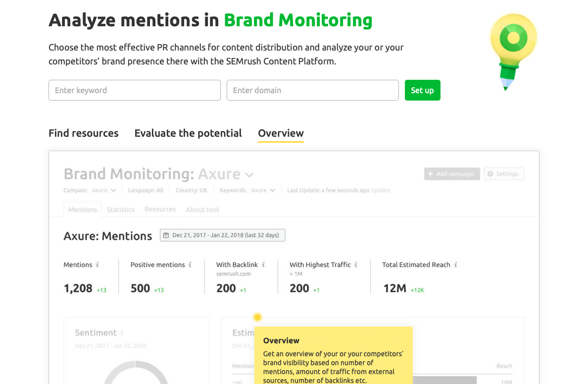Click the Update link beside Last Update

point(380,190)
